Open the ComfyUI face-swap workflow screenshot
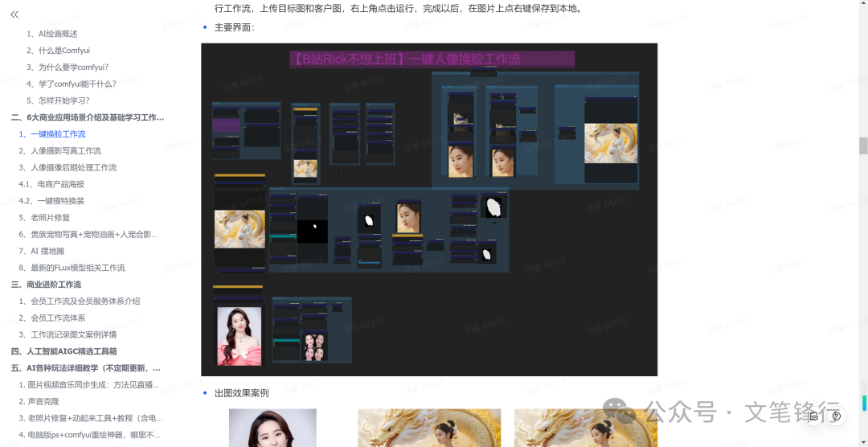Screen dimensions: 868x447 429,209
